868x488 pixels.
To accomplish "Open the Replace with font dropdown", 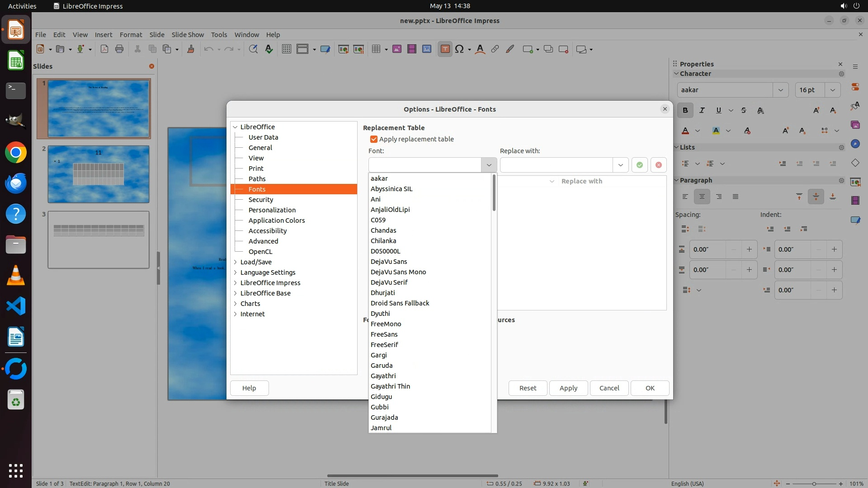I will [620, 165].
